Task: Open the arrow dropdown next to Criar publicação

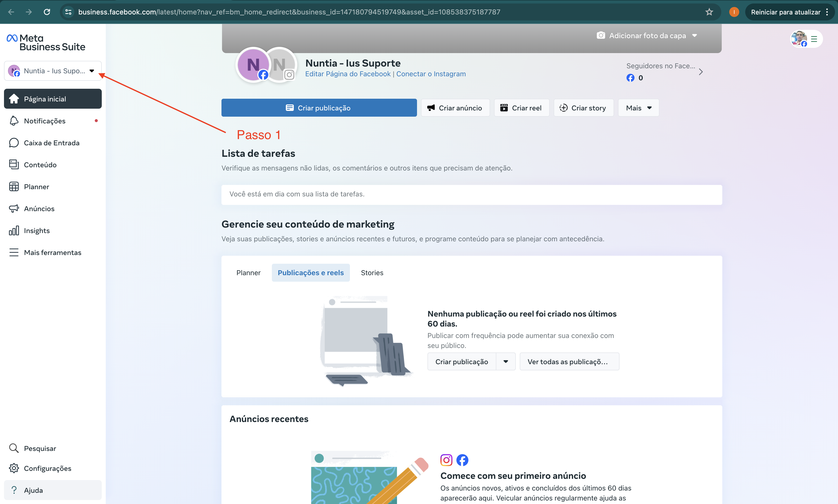Action: [506, 362]
